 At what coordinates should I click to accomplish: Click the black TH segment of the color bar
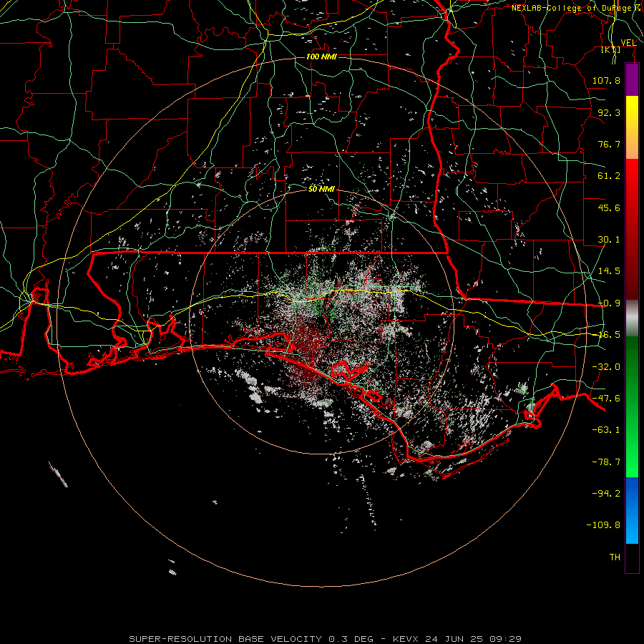(x=632, y=558)
